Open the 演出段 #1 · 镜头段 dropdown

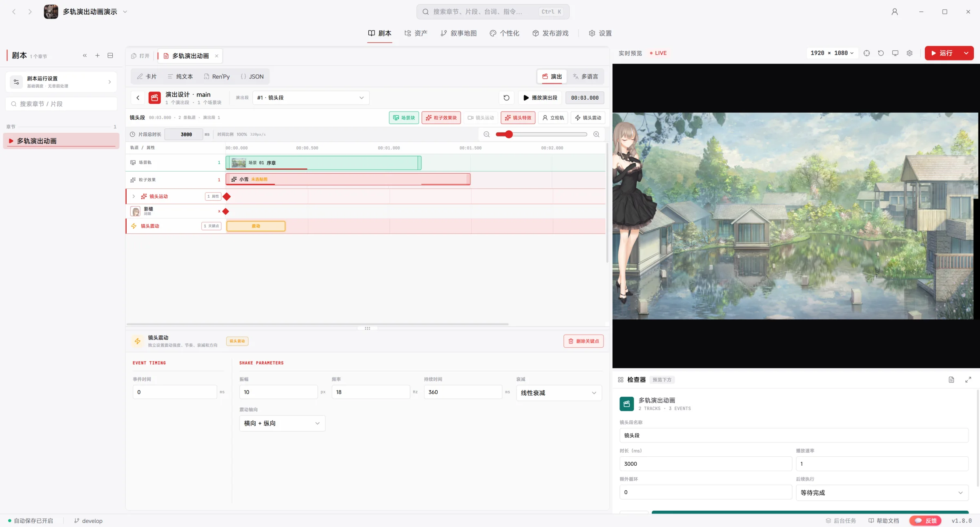coord(311,98)
